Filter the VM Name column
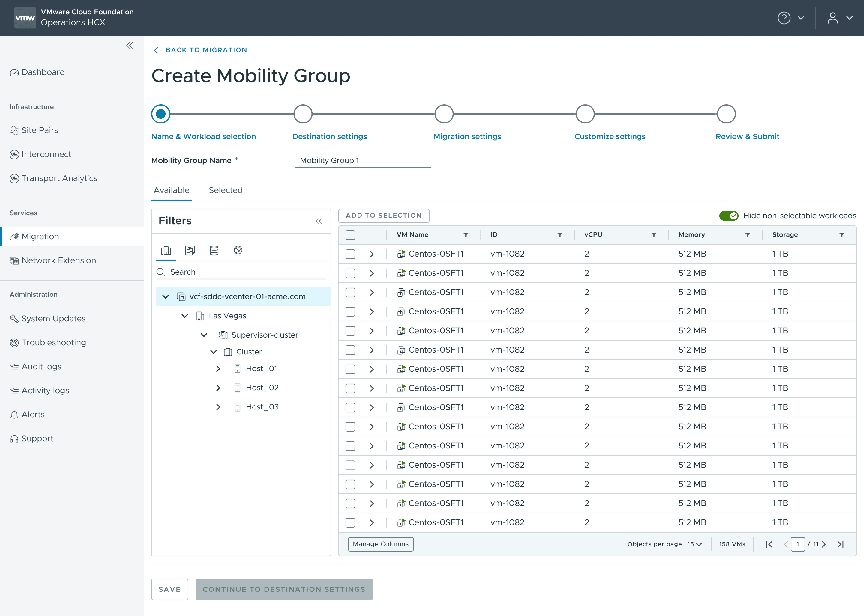The width and height of the screenshot is (864, 616). click(466, 235)
